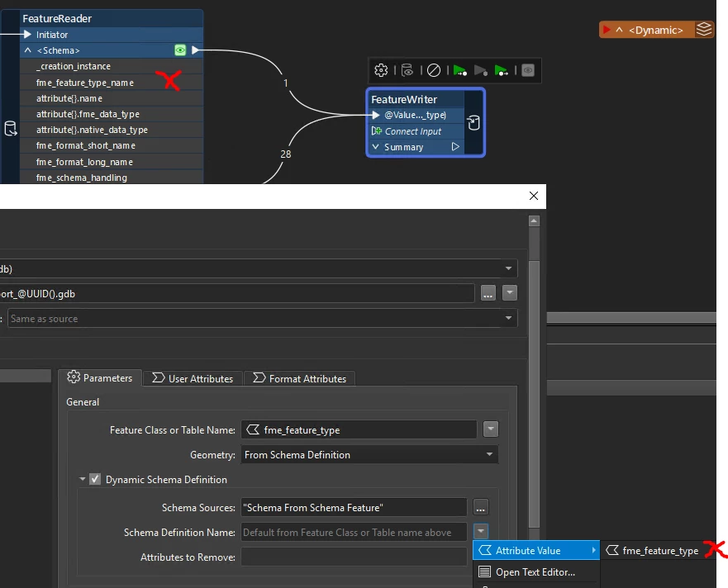
Task: Collapse the Dynamic feature type caret
Action: pyautogui.click(x=619, y=30)
